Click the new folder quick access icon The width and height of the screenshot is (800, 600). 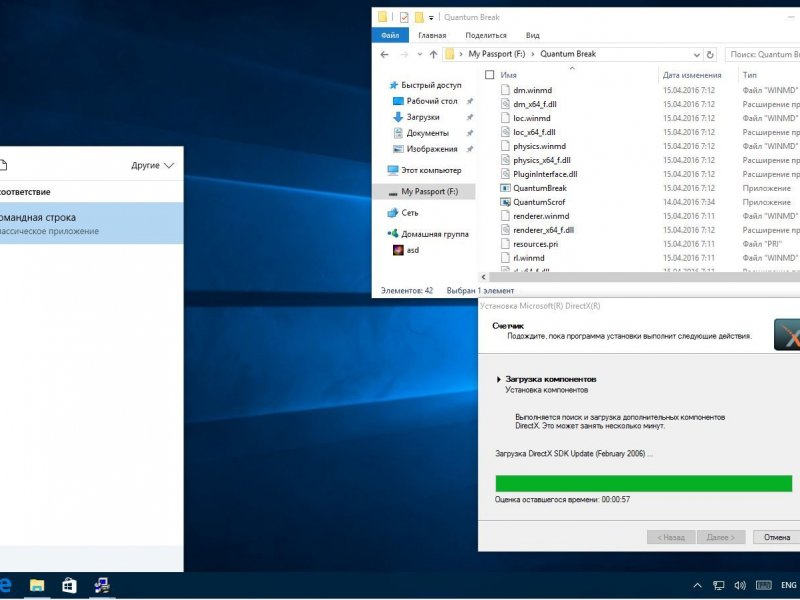click(x=419, y=17)
